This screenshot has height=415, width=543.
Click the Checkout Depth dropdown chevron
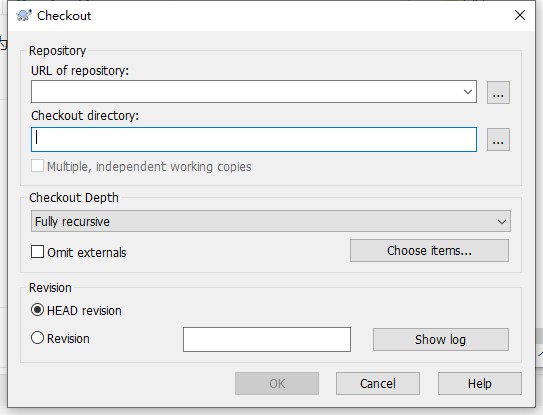coord(502,221)
